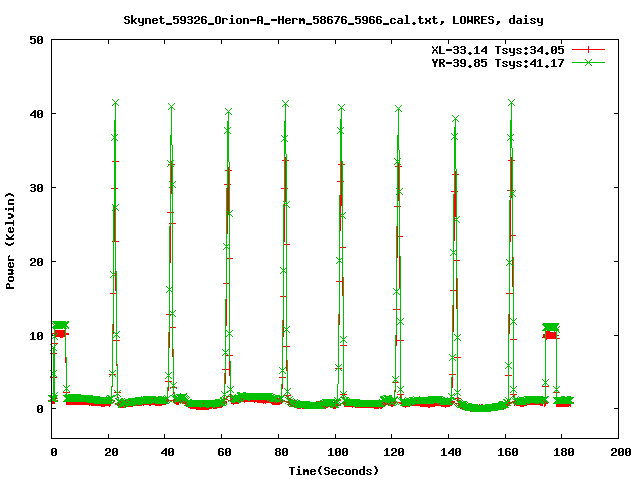Click the red XL legend line sample

pos(588,50)
